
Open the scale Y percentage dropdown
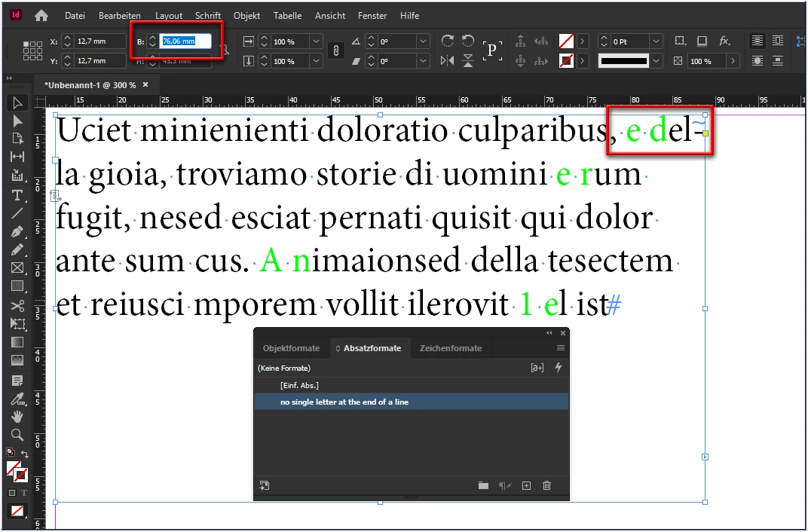tap(316, 61)
